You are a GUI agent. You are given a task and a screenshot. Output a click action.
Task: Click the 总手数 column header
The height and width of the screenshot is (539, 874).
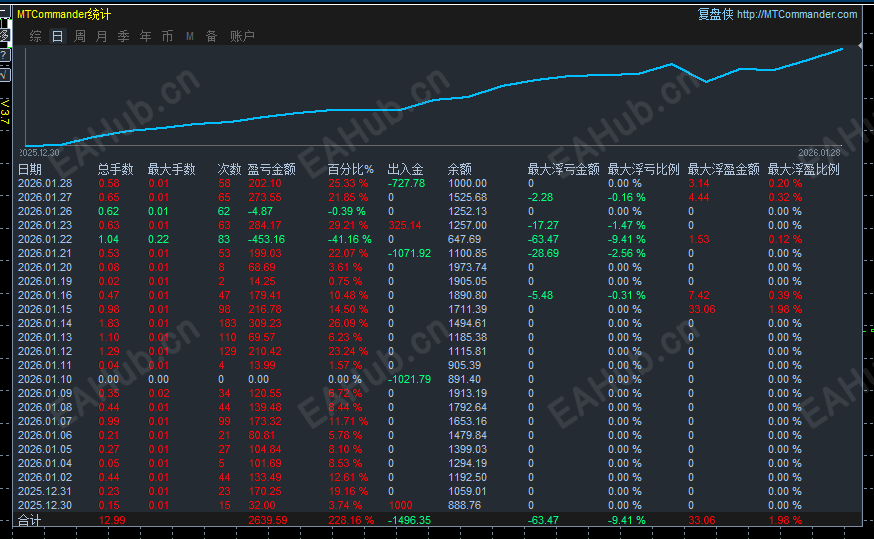[x=116, y=169]
